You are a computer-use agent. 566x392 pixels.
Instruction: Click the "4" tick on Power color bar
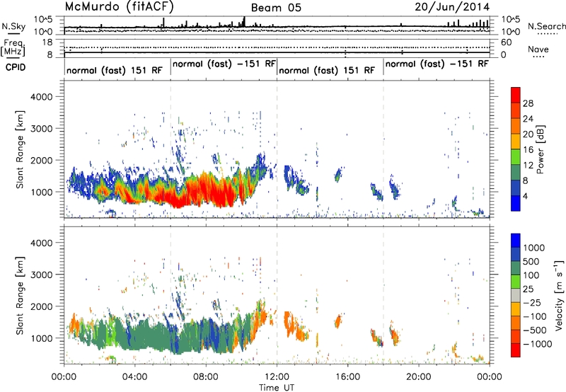point(525,196)
